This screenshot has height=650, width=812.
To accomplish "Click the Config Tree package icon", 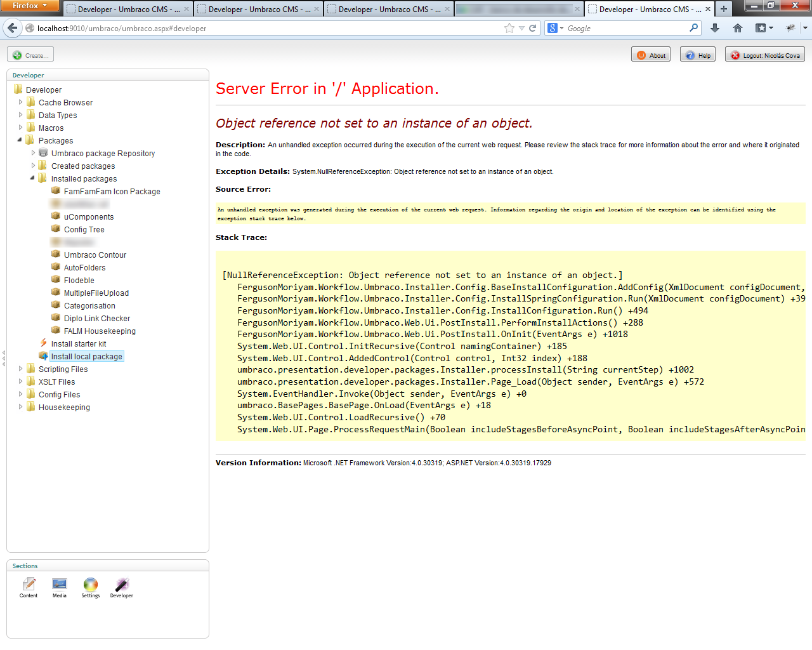I will (x=56, y=229).
